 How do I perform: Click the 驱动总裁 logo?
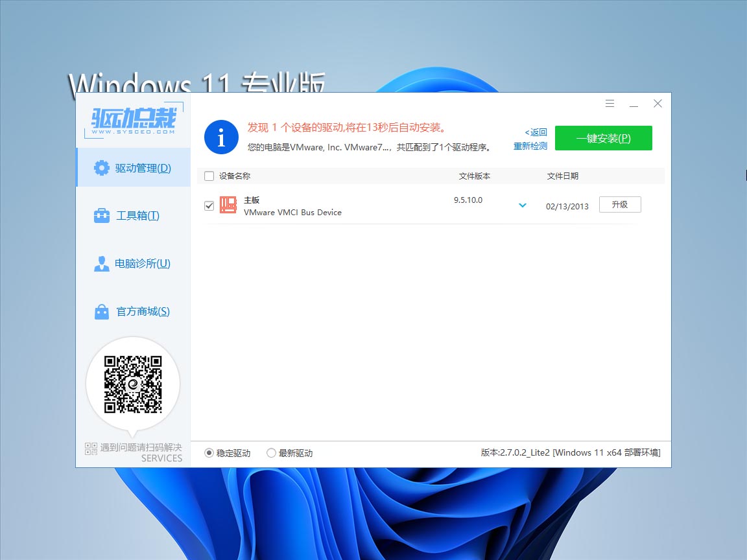(134, 120)
